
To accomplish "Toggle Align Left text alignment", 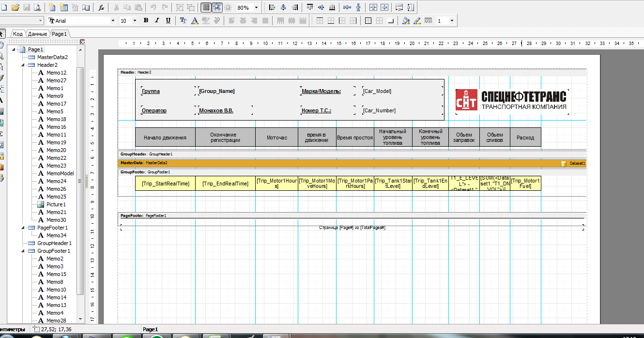I will tap(231, 21).
